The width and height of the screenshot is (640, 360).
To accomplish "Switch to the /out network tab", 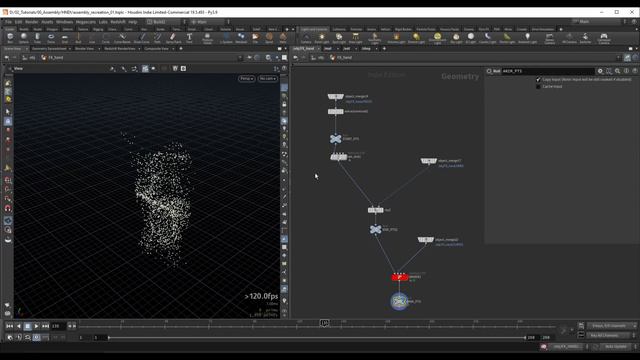I will pos(347,49).
